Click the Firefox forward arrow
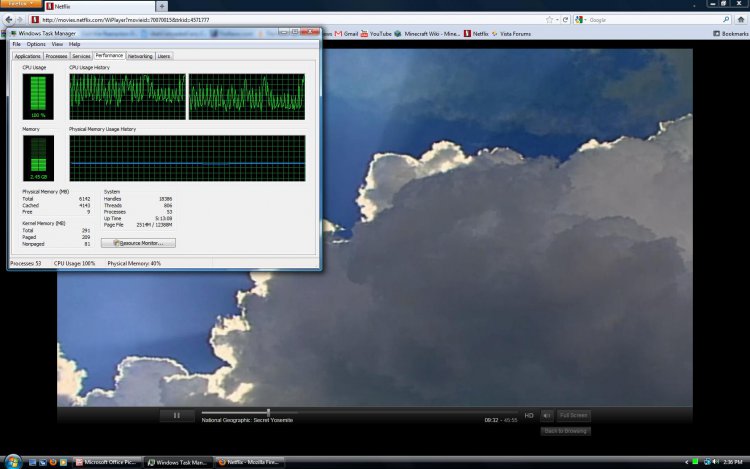 click(20, 20)
